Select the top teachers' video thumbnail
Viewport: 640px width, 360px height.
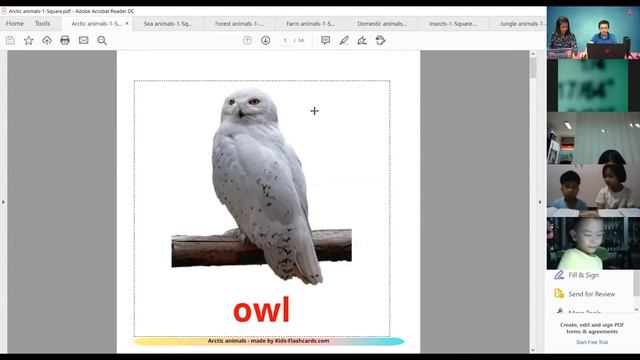coord(593,33)
